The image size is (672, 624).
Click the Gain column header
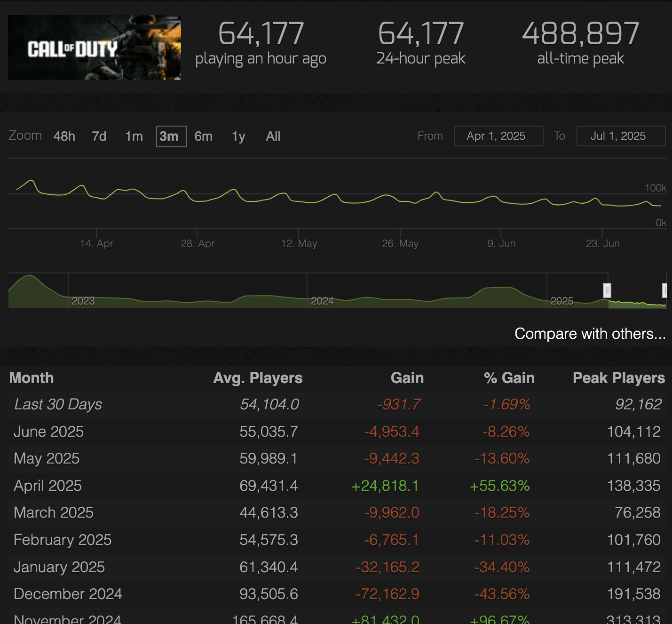[407, 378]
